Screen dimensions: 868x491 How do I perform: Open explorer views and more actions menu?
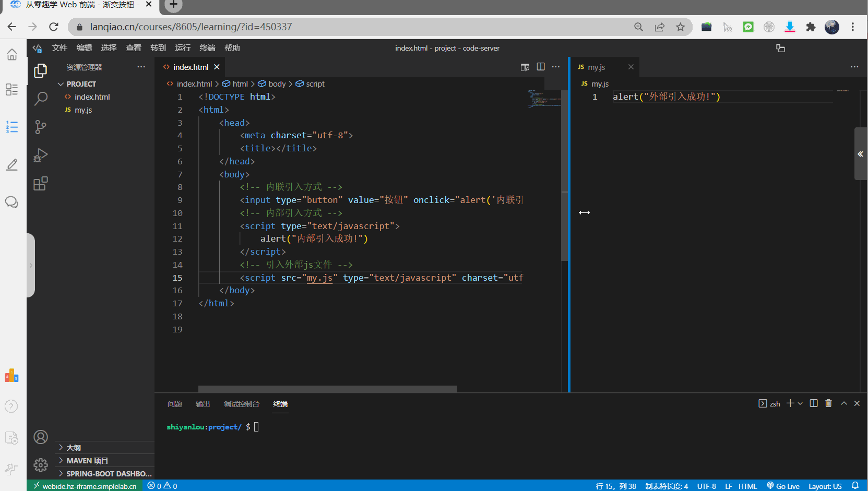coord(141,67)
